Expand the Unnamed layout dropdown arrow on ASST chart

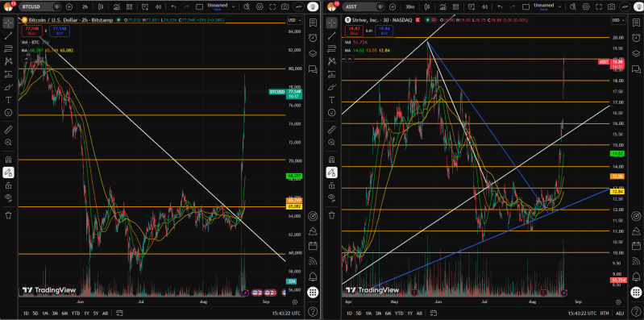point(560,6)
